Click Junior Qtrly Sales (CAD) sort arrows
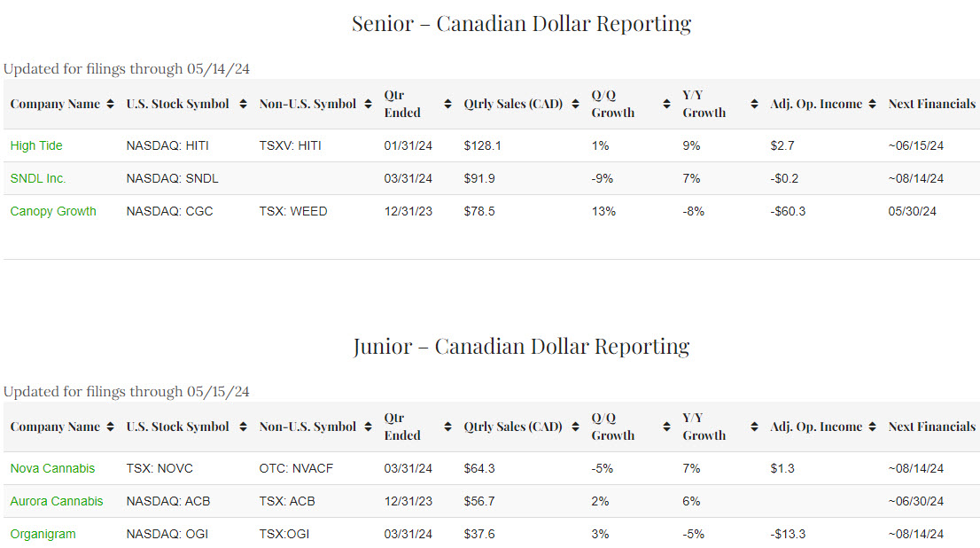Screen dimensions: 980x548 point(575,427)
